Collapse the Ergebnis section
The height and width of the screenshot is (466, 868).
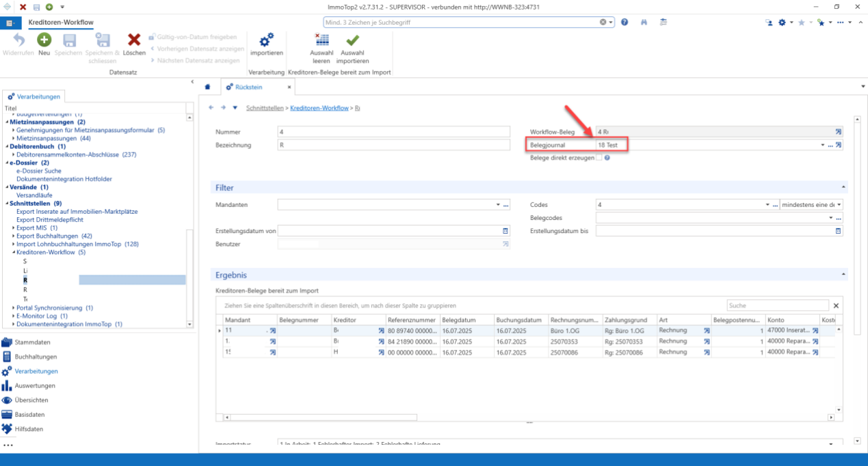click(x=843, y=275)
